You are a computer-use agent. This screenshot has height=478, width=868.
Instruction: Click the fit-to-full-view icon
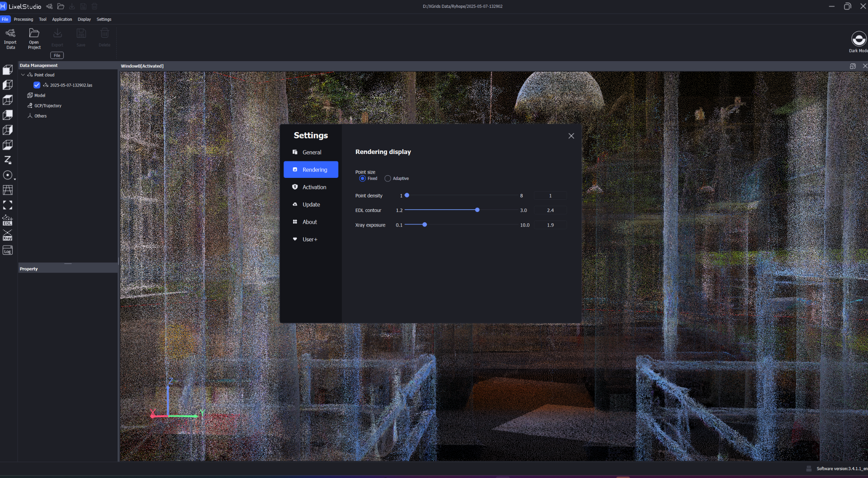[x=8, y=205]
